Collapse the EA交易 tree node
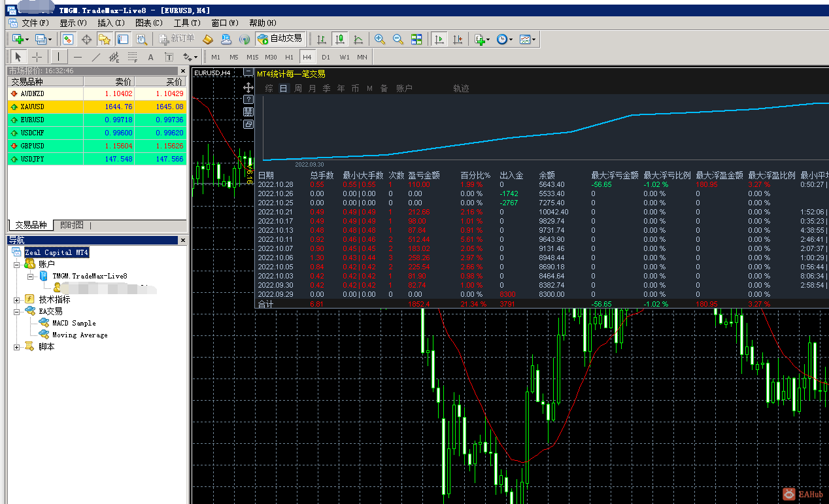This screenshot has height=504, width=829. (x=16, y=312)
